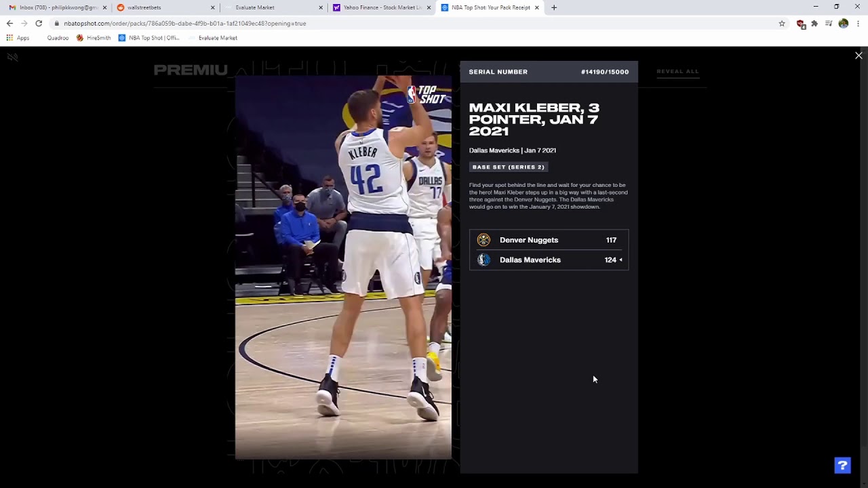Click the Denver Nuggets team logo
This screenshot has height=488, width=868.
click(484, 240)
